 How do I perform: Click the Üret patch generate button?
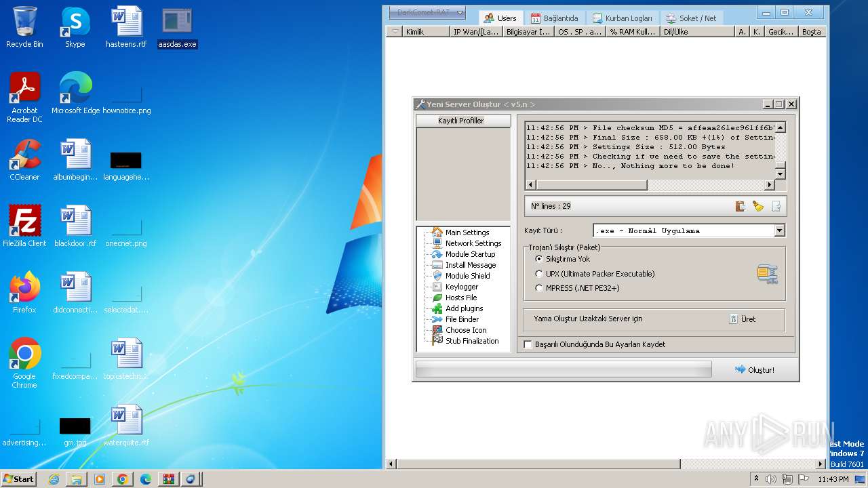pos(743,319)
